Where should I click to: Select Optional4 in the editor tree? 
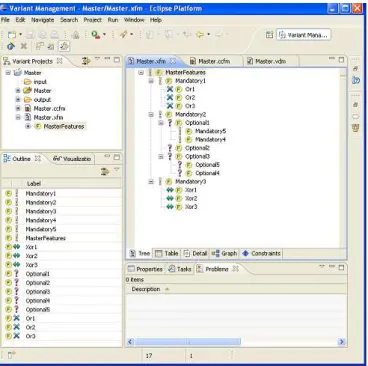point(207,173)
